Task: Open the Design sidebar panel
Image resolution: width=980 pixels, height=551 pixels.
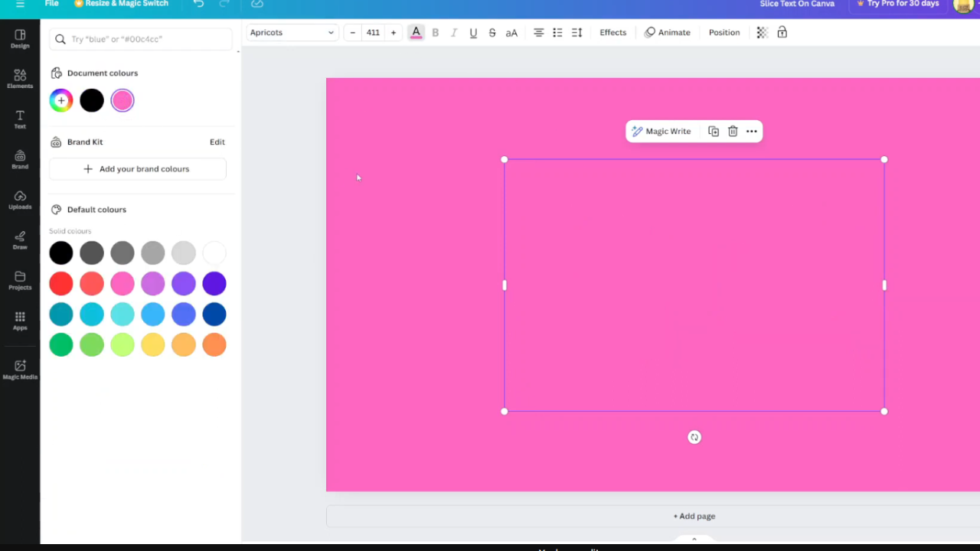Action: (x=20, y=39)
